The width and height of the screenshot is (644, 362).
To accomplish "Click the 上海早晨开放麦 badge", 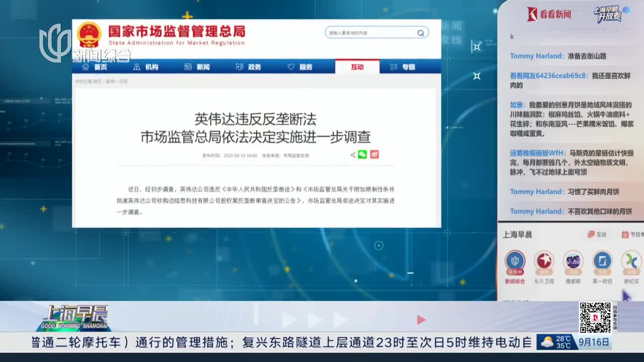I will coord(610,14).
